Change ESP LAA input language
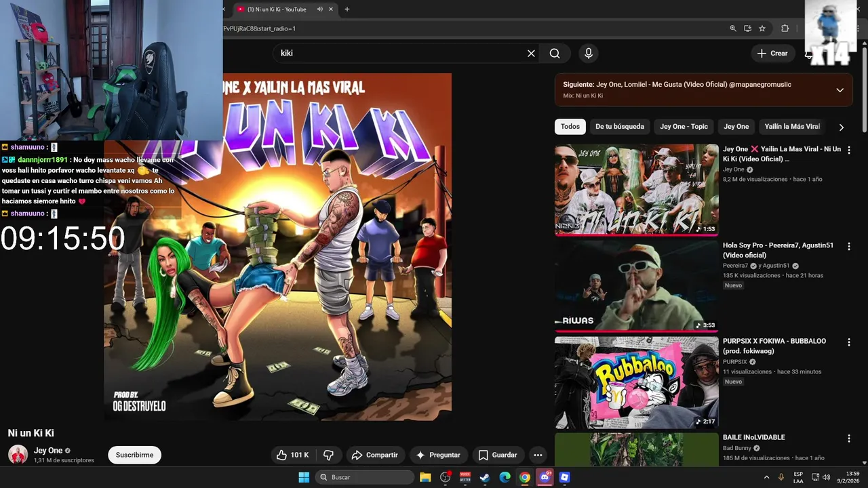This screenshot has width=868, height=488. 798,477
